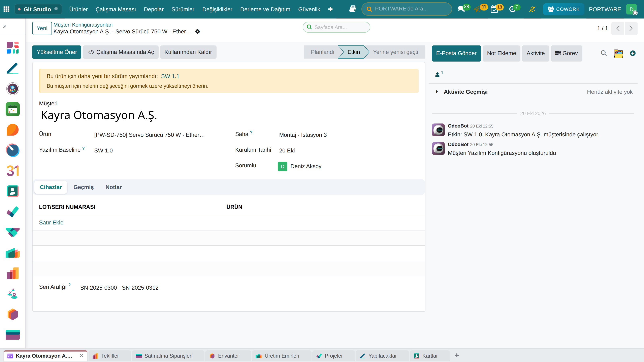Expand the left sidebar with double chevron
The image size is (644, 362).
pos(5,26)
